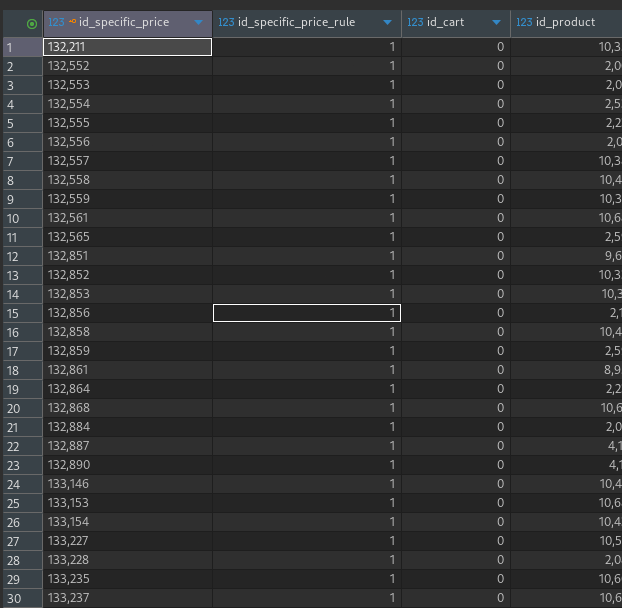Click id_cart cell in row 30
This screenshot has width=622, height=608.
(x=456, y=598)
